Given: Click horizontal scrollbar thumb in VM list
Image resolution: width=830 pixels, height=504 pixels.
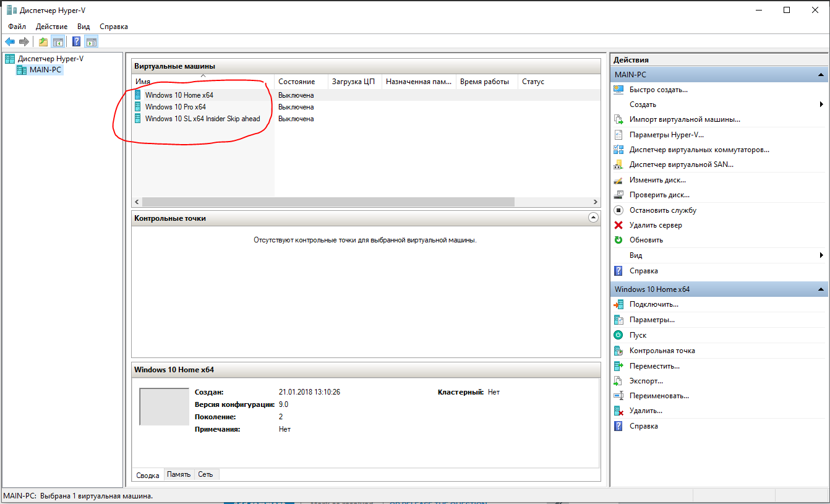Looking at the screenshot, I should point(328,202).
